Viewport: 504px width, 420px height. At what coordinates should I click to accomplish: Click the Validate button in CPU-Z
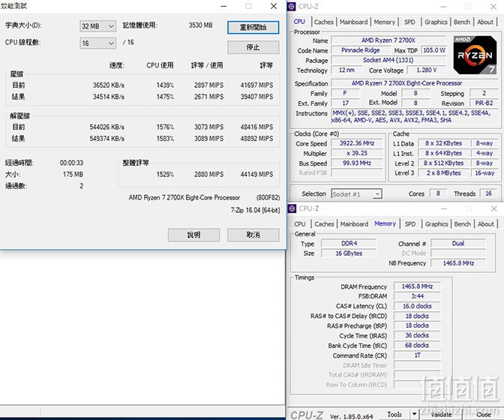[441, 414]
